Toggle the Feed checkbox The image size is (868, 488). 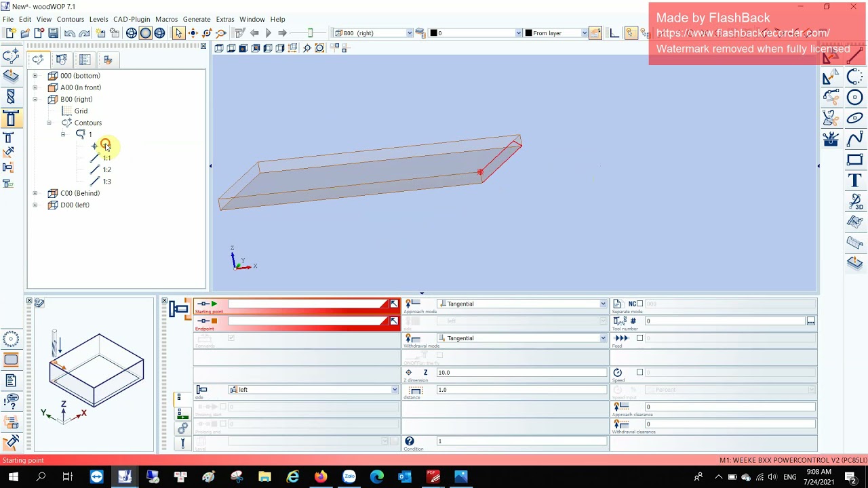pyautogui.click(x=639, y=338)
